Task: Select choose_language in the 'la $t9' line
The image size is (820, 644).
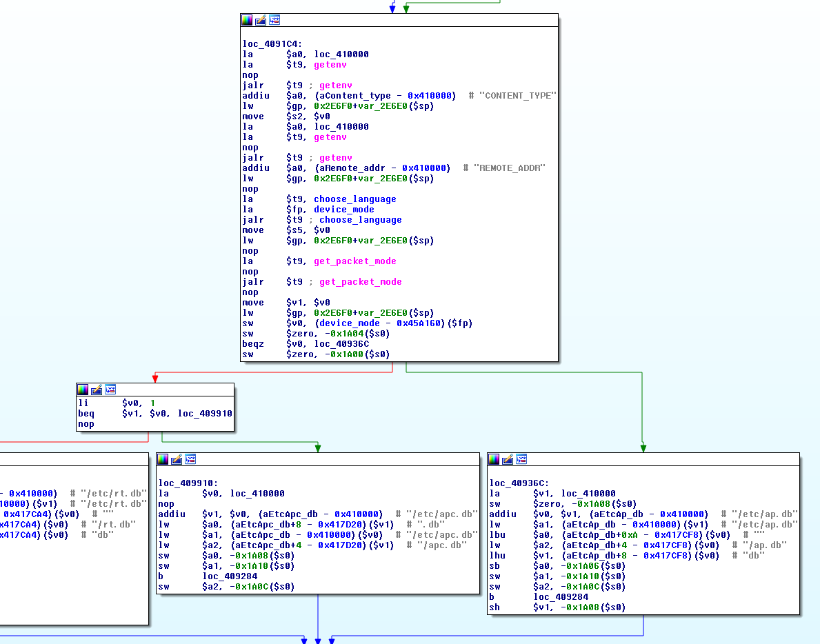Action: (x=355, y=199)
